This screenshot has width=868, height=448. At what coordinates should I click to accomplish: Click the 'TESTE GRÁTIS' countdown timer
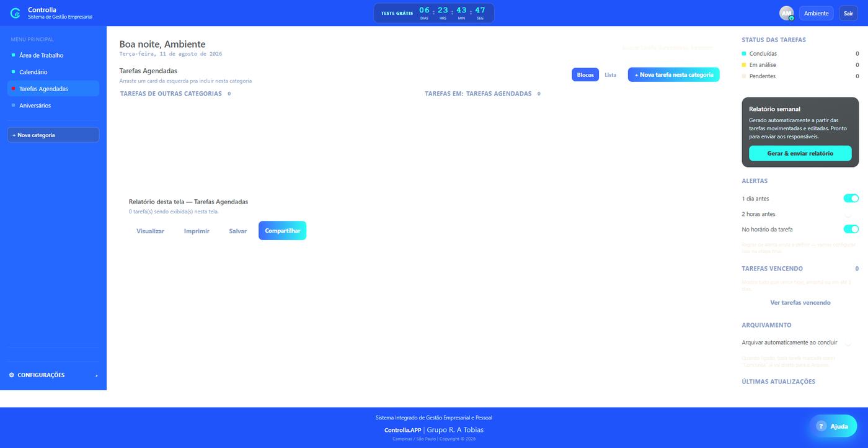click(434, 13)
